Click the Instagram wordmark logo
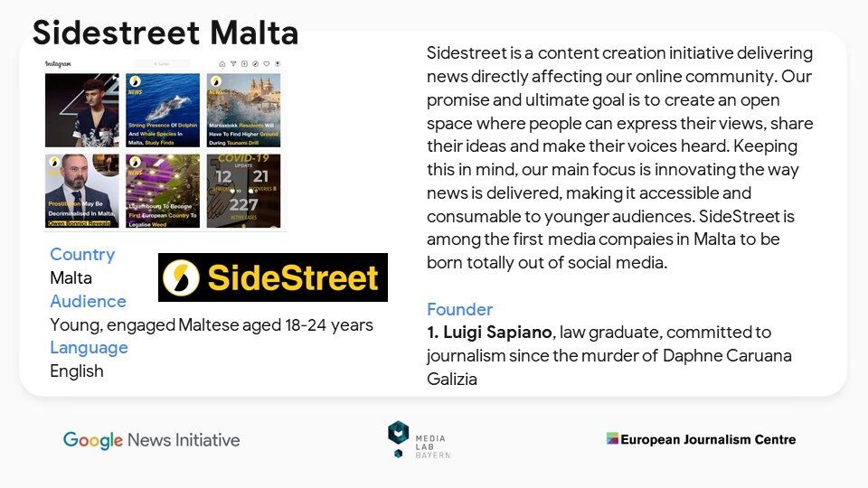 pyautogui.click(x=58, y=64)
